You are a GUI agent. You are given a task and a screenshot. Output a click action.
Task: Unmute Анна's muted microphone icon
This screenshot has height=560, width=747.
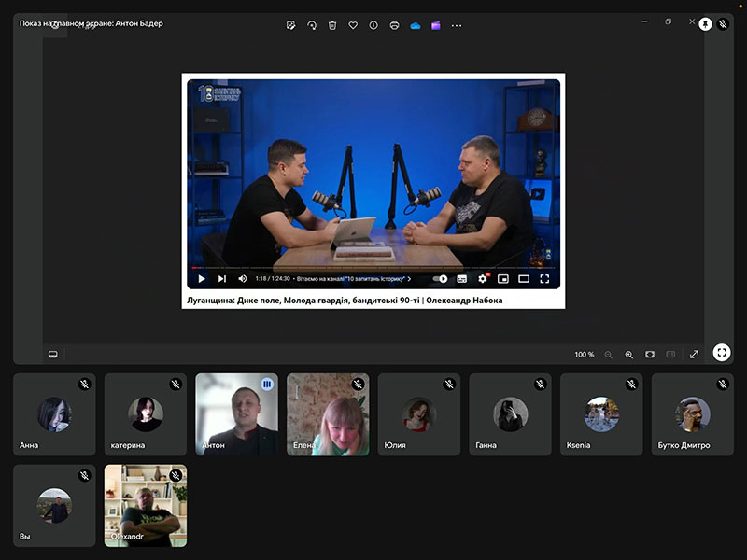(84, 384)
